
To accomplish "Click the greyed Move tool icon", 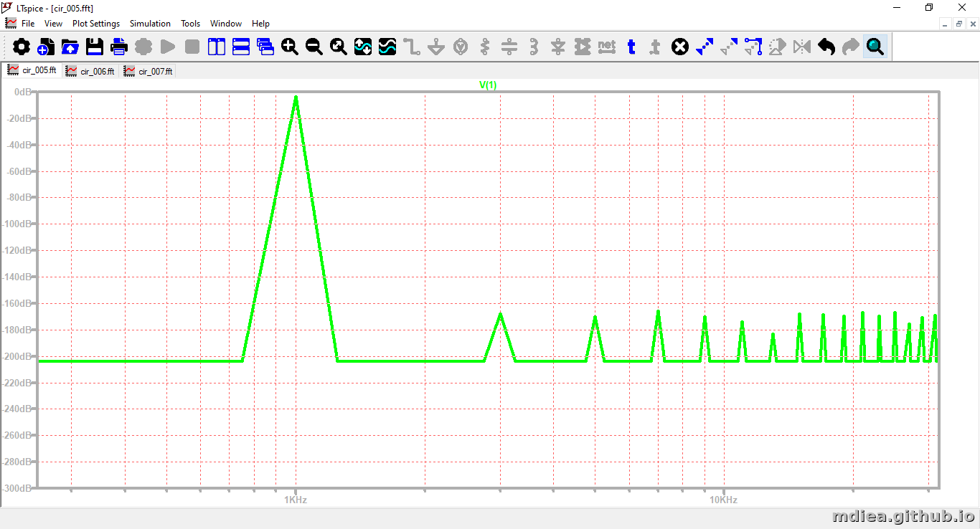I will pos(729,47).
